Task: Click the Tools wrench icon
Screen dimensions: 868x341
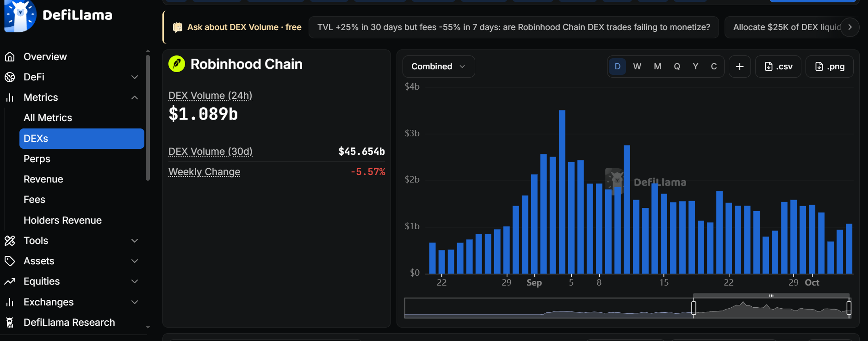Action: point(10,241)
